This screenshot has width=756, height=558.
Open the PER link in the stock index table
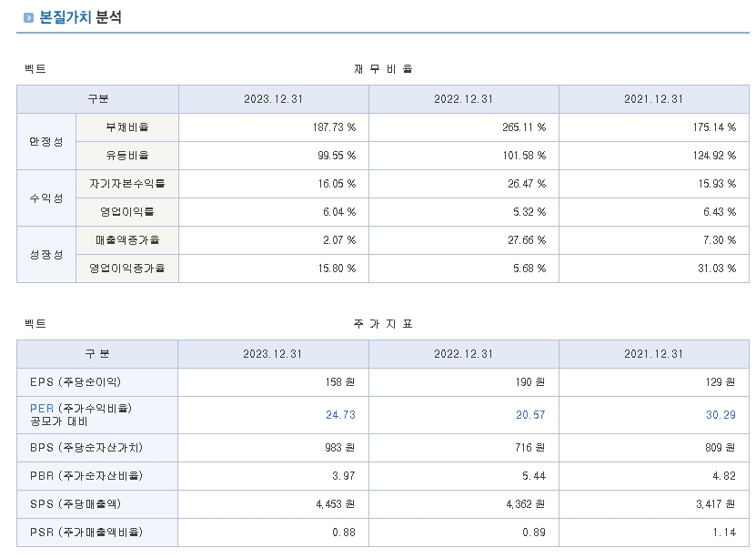[x=42, y=408]
